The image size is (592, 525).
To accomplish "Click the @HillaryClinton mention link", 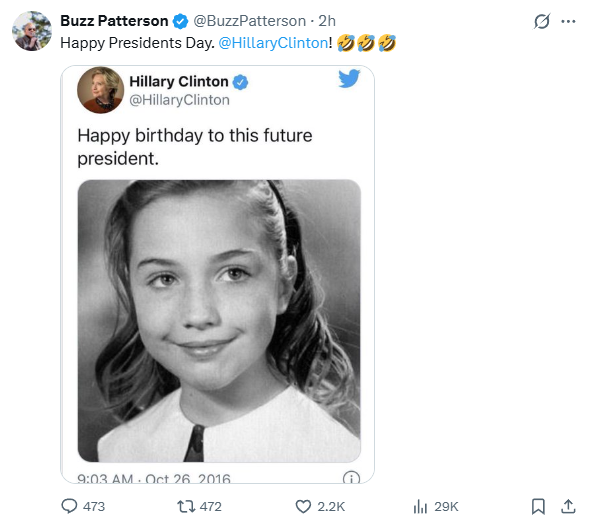I will pyautogui.click(x=273, y=43).
